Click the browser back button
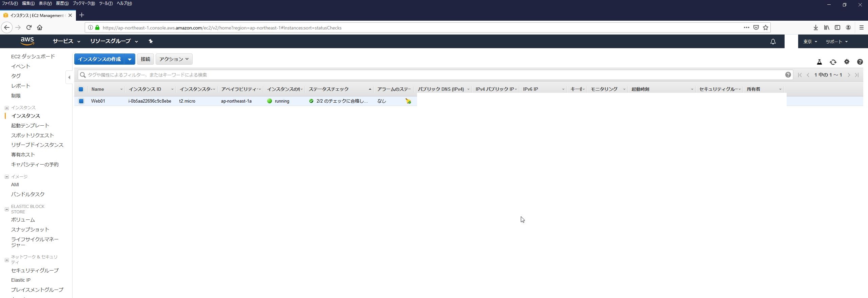This screenshot has height=298, width=868. tap(7, 27)
